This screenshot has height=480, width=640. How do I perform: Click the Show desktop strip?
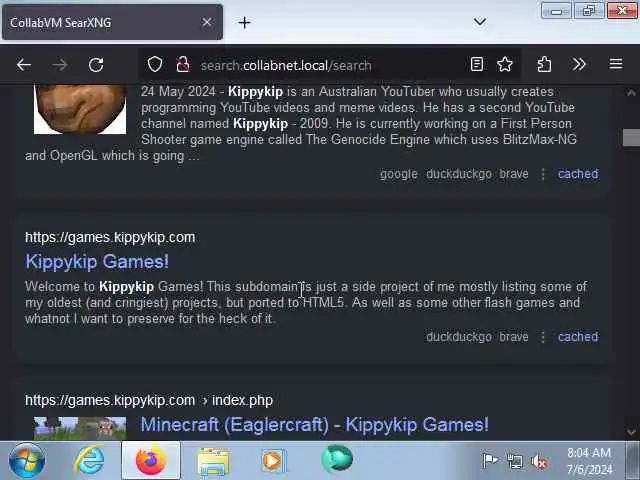(x=633, y=460)
